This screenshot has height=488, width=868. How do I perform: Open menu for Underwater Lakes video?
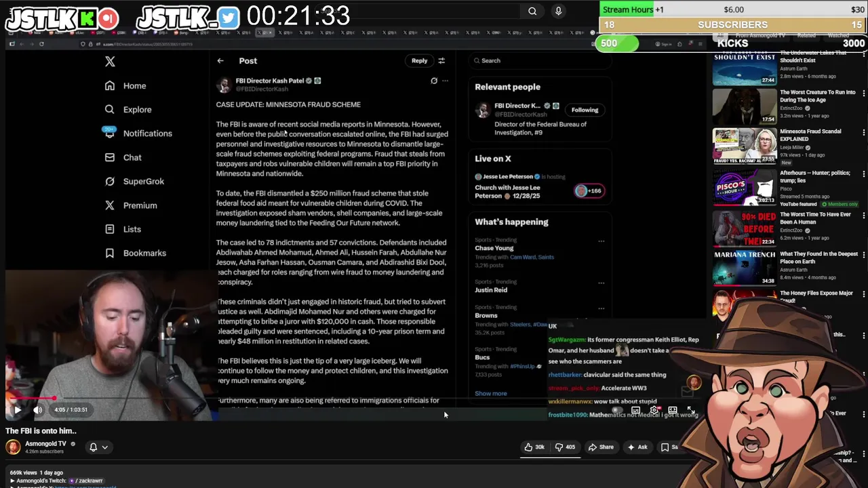click(x=863, y=54)
